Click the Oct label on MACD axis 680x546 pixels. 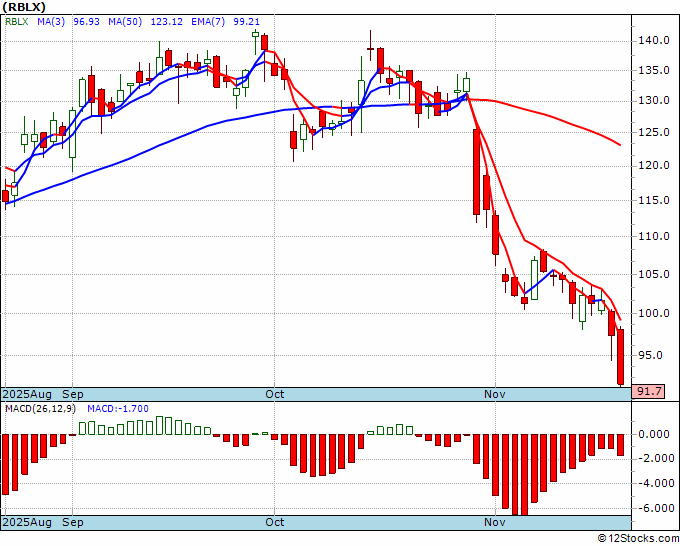click(x=275, y=522)
